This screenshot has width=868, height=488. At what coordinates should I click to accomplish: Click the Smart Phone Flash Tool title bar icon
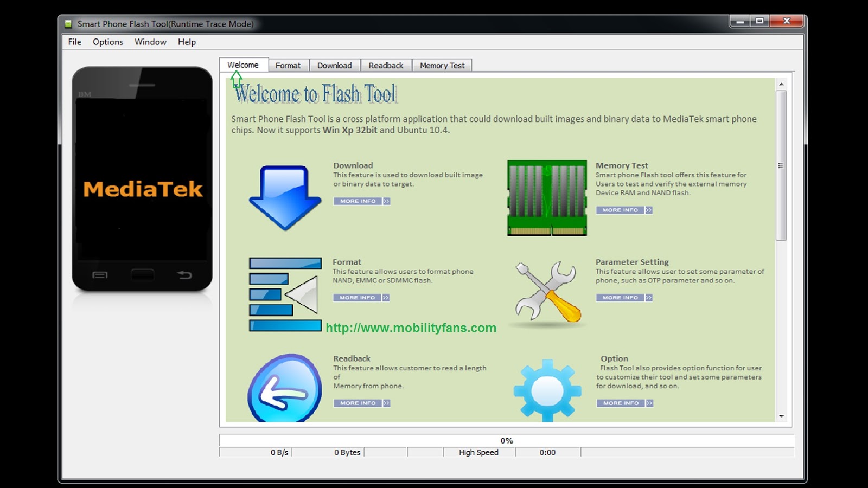[68, 24]
